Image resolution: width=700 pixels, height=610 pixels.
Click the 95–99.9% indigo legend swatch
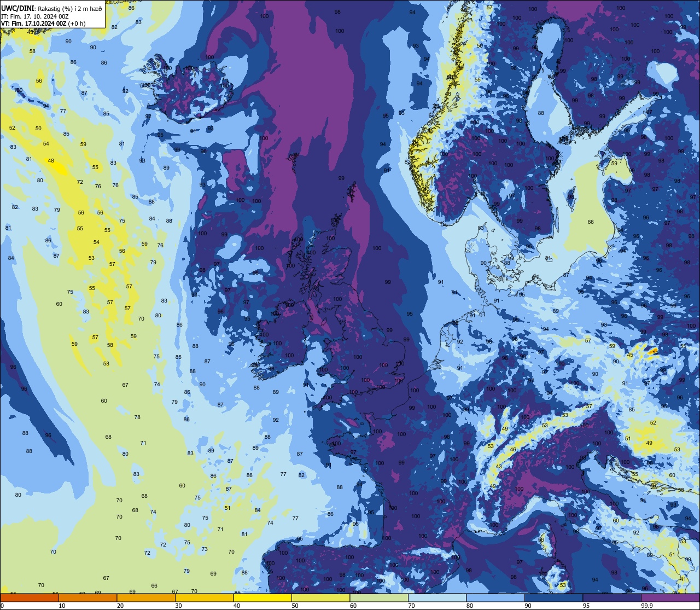coord(612,598)
